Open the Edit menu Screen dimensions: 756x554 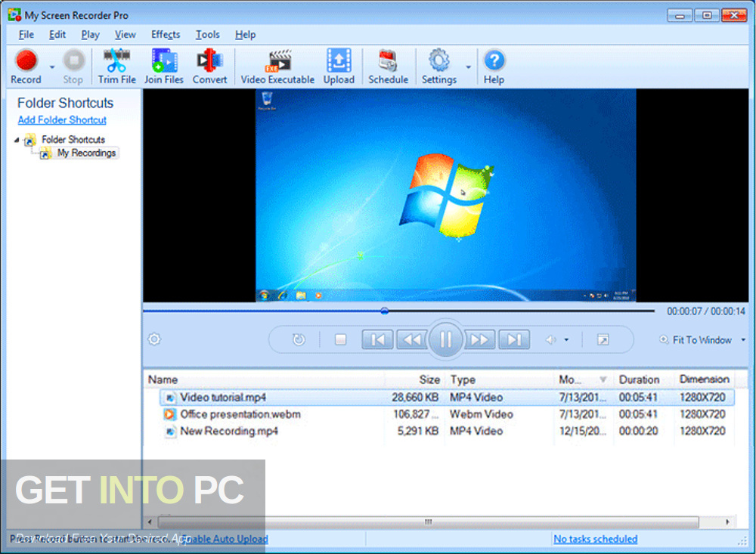[57, 35]
